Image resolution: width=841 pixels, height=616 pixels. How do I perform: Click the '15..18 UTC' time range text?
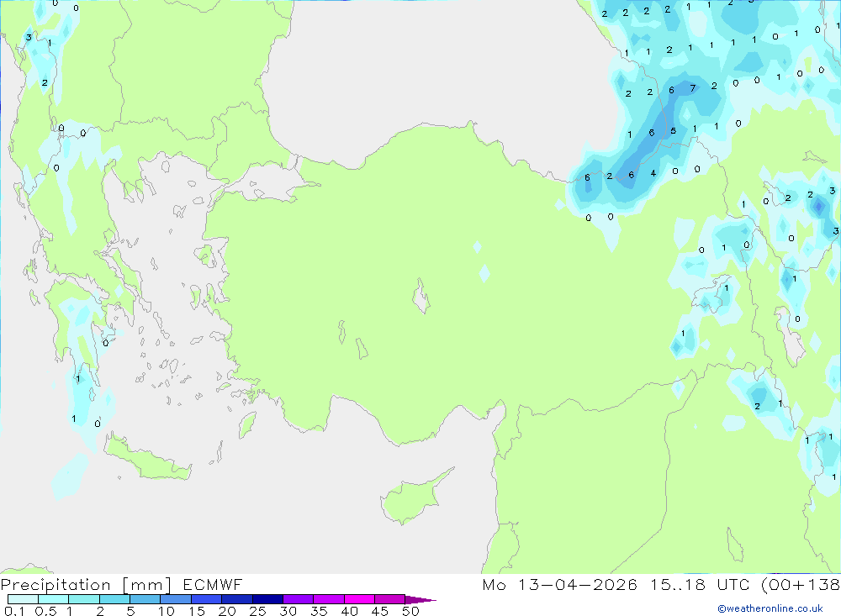point(700,584)
